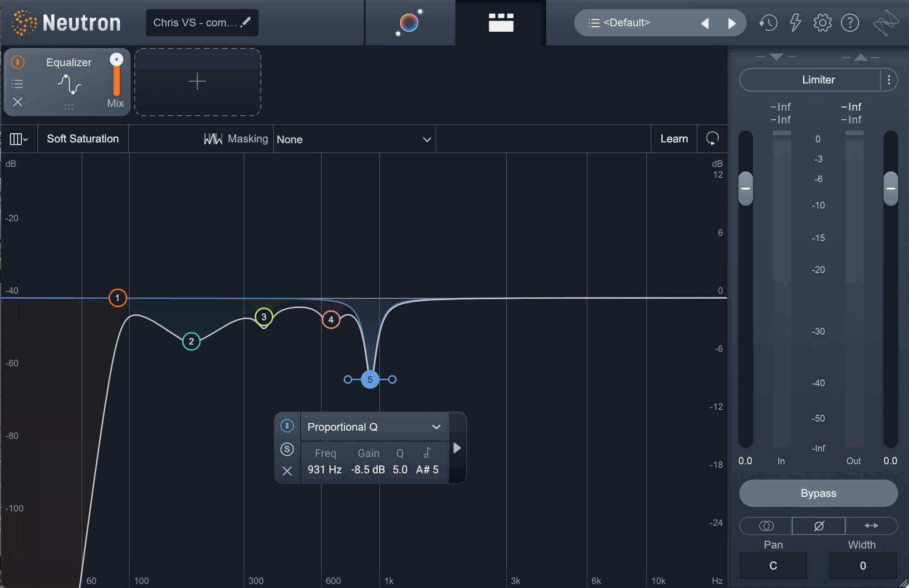Solo band 5 with S button

point(287,449)
